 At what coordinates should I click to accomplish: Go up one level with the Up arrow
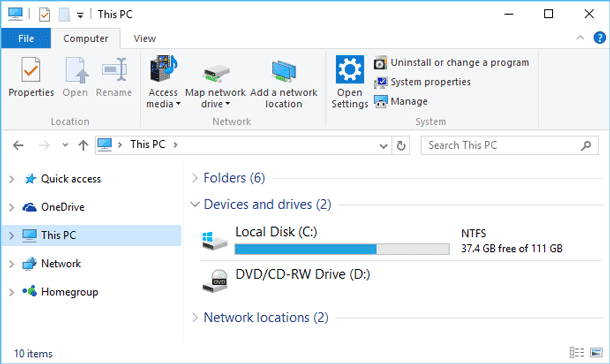click(x=83, y=145)
